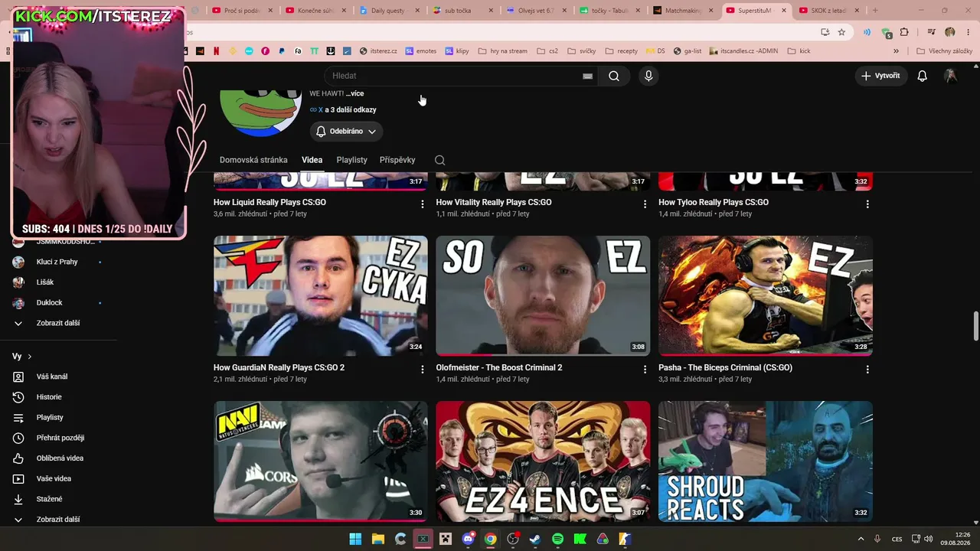Viewport: 980px width, 551px height.
Task: Switch to the Domovská stránka channel tab
Action: 253,160
